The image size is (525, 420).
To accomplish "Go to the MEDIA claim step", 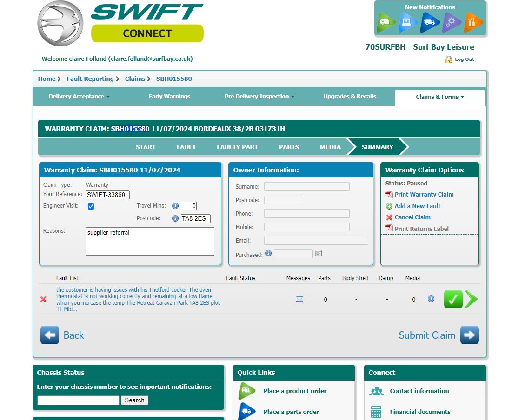I will pos(330,147).
